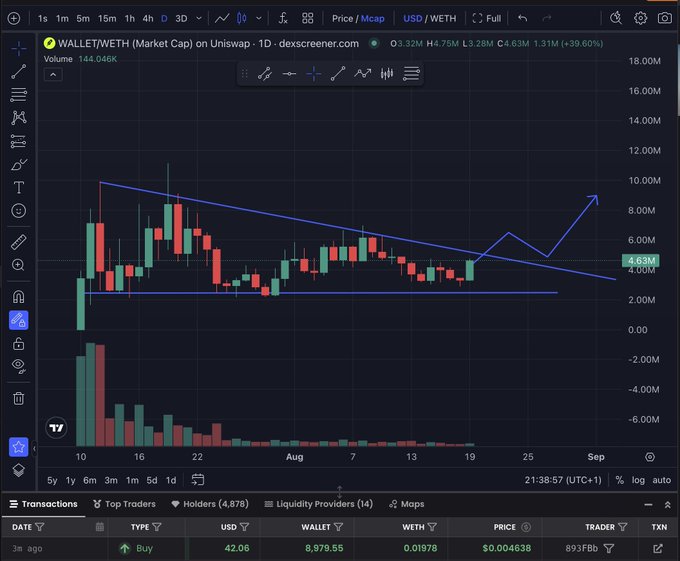Click the trash remove drawings icon

[19, 398]
